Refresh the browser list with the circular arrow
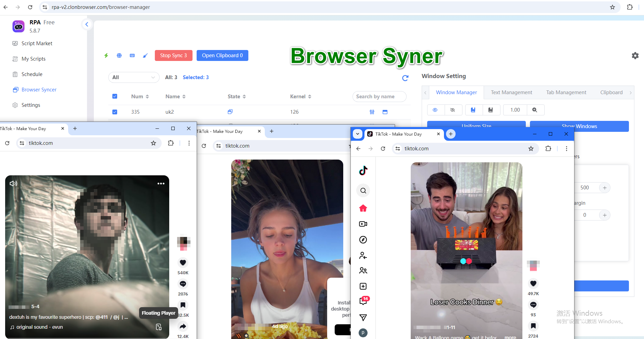The width and height of the screenshot is (644, 339). tap(405, 78)
